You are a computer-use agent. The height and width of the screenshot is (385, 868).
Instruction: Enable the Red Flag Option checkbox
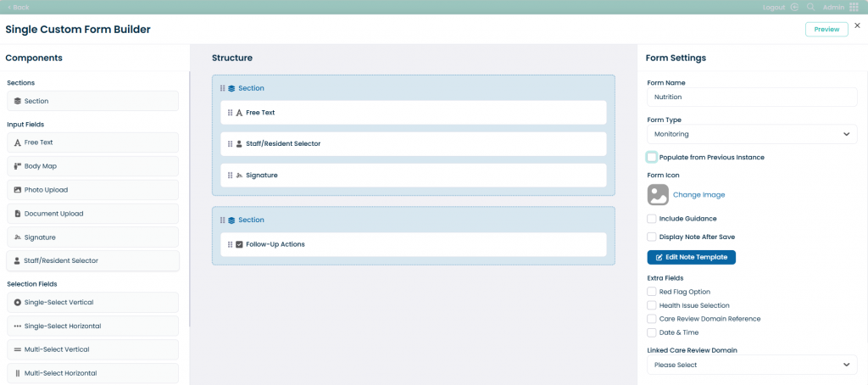pos(652,292)
